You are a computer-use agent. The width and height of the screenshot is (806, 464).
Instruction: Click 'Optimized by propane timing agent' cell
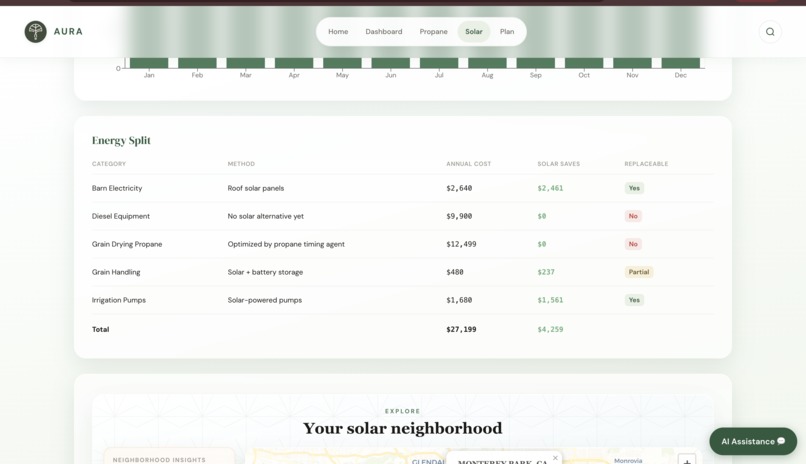point(286,244)
